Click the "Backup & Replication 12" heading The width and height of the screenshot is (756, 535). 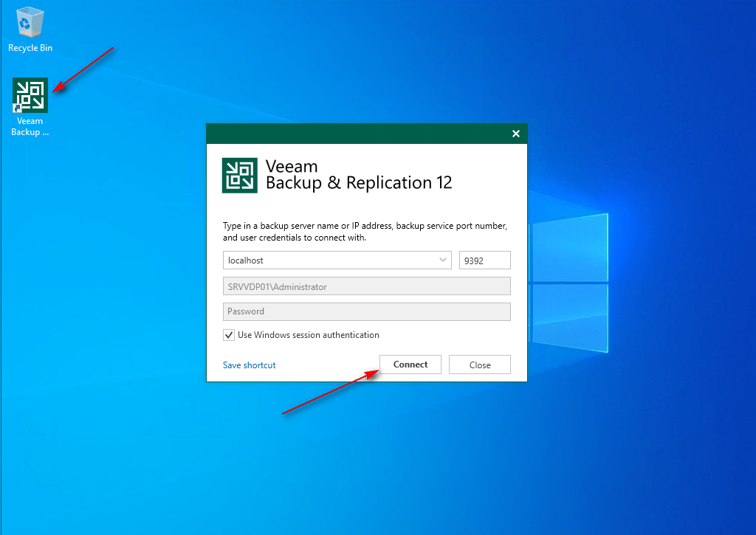tap(359, 183)
